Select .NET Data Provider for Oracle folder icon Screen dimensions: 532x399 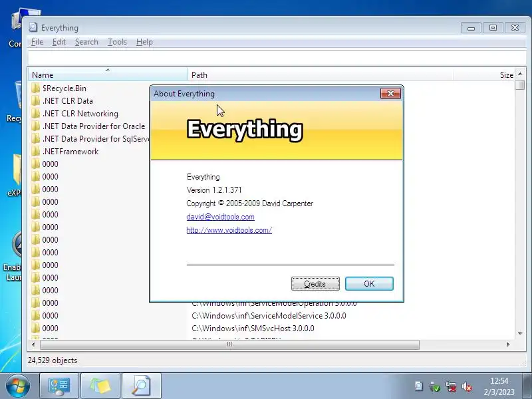coord(35,126)
